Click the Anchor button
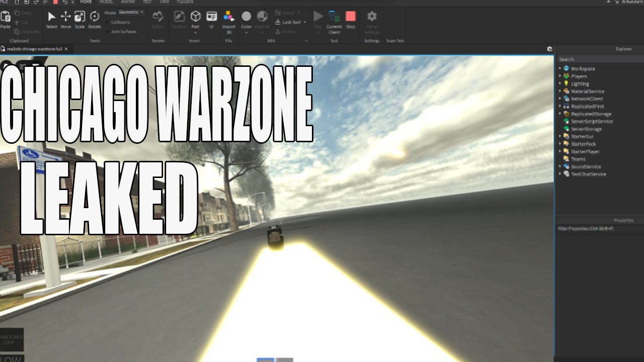The width and height of the screenshot is (644, 362). tap(286, 31)
